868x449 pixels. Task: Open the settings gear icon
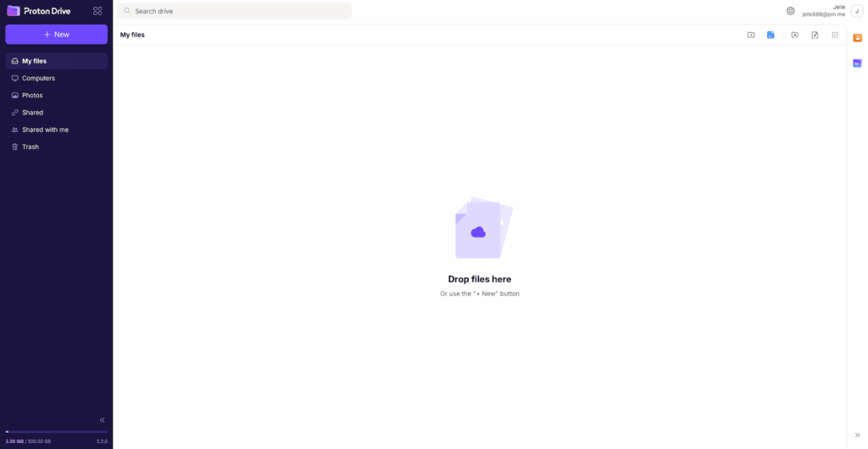790,11
